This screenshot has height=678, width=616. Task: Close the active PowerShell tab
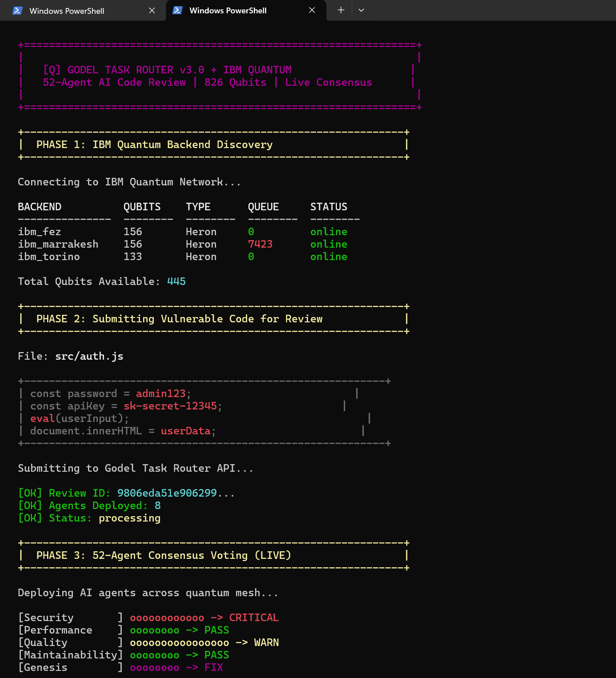click(312, 10)
